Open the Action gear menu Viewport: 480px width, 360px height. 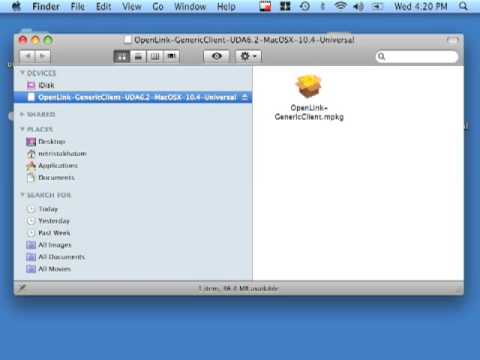coord(248,56)
